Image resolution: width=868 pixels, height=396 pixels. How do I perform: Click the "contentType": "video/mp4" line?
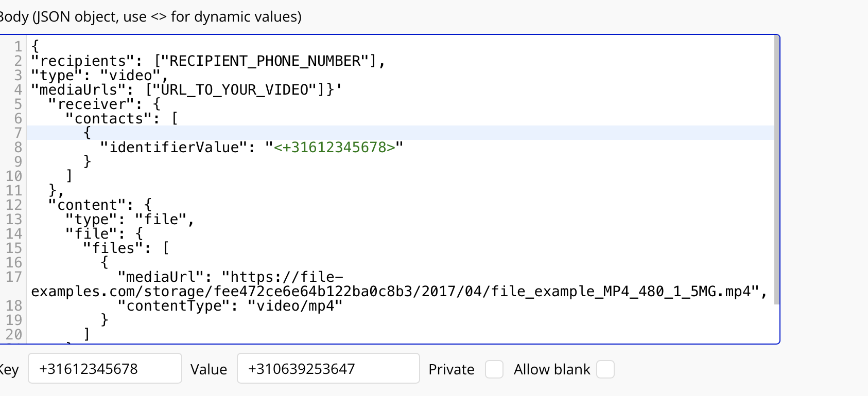(230, 306)
